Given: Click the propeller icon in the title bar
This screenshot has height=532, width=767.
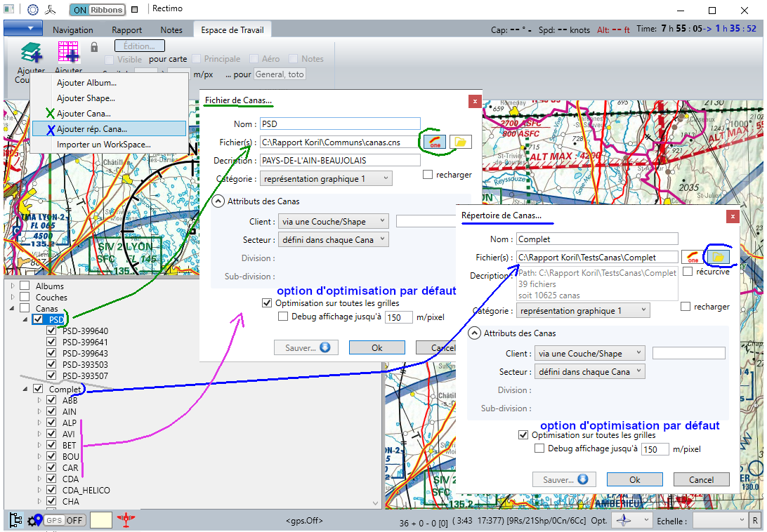Looking at the screenshot, I should pyautogui.click(x=50, y=9).
